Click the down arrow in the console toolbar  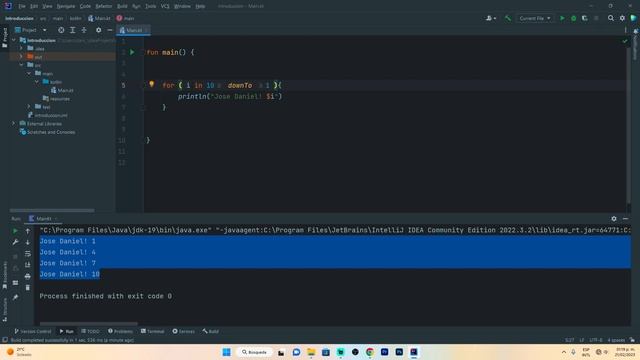tap(27, 242)
